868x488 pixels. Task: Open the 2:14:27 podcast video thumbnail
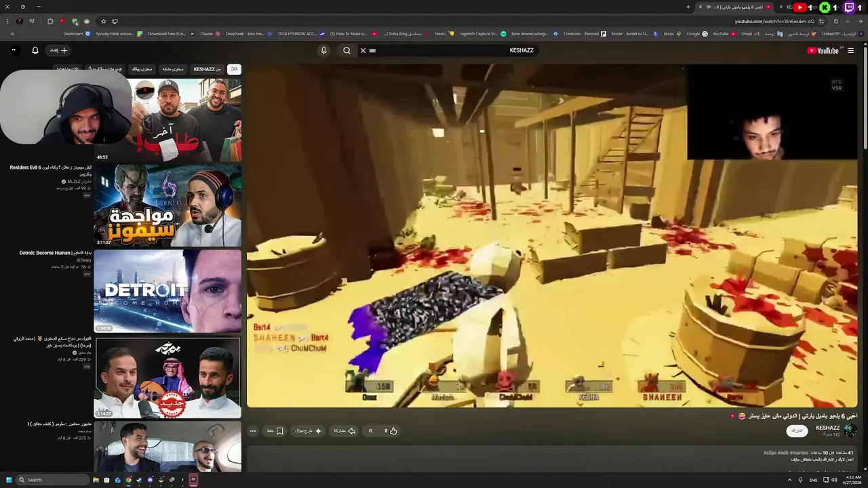point(167,378)
